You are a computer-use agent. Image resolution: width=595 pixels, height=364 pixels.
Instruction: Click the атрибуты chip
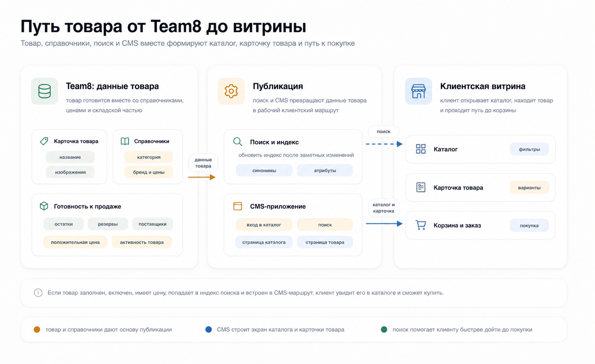click(325, 170)
